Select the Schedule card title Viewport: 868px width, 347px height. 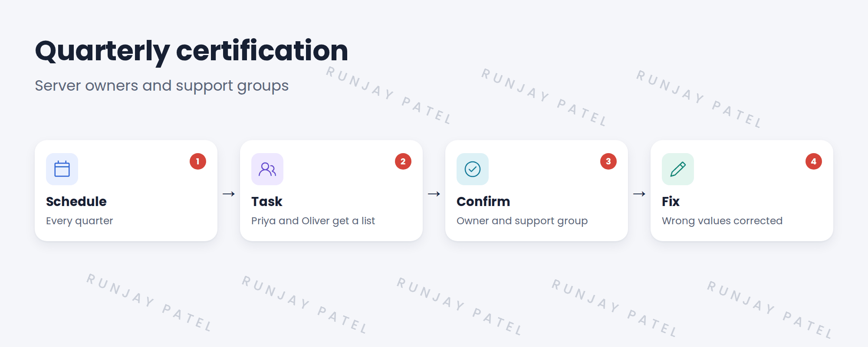tap(76, 202)
